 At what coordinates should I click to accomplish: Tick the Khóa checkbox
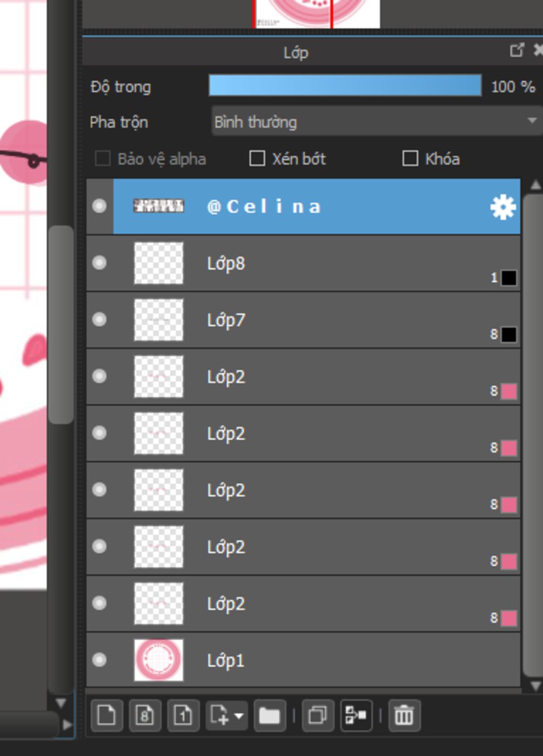click(410, 159)
